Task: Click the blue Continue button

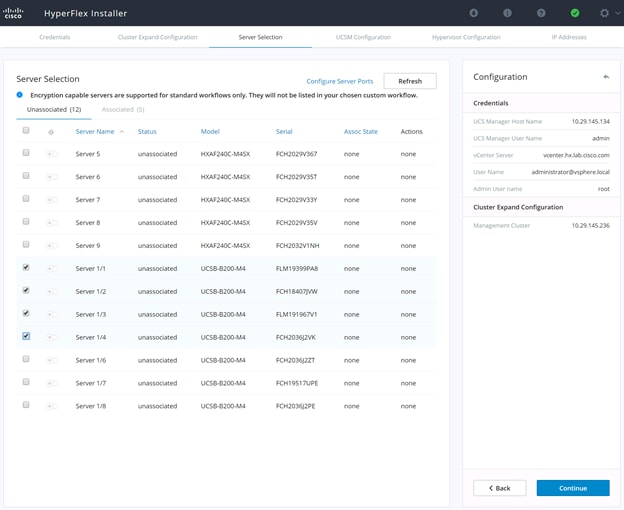Action: pos(573,488)
